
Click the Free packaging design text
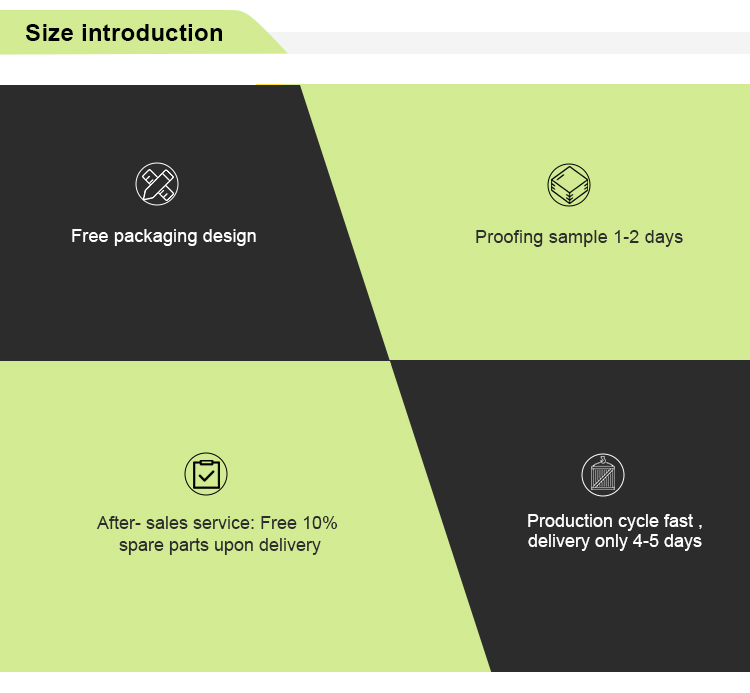[x=164, y=236]
